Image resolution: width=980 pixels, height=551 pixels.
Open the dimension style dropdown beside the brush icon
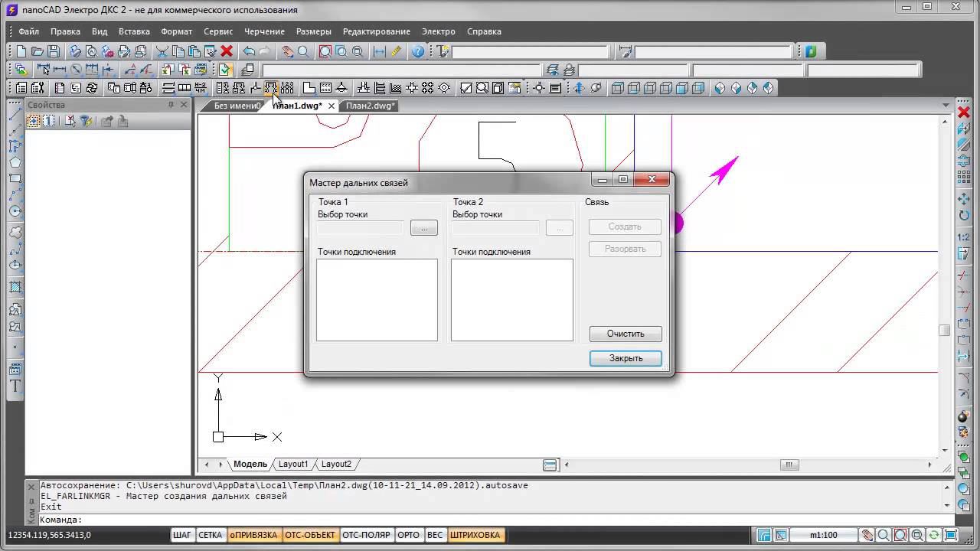coord(713,51)
